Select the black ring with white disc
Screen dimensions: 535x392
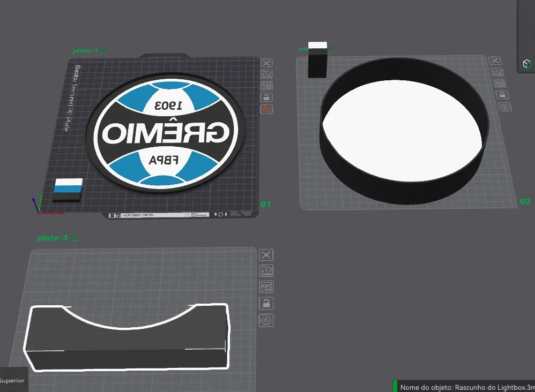pyautogui.click(x=404, y=131)
